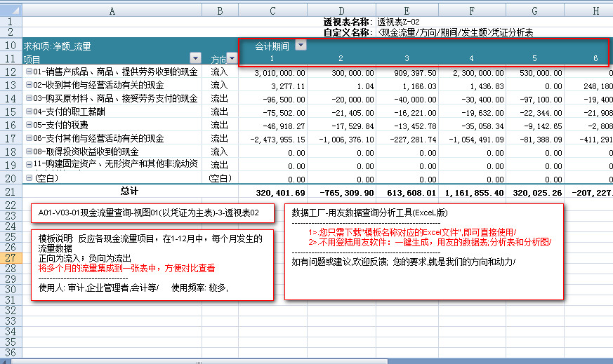Collapse the 03-购买原材料 row group
Screen dimensions: 613x364
click(29, 98)
